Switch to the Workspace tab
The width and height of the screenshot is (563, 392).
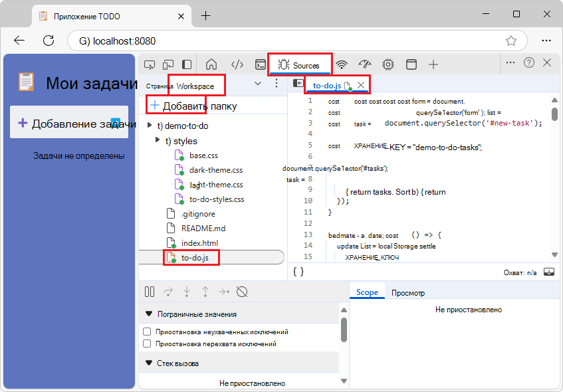[x=195, y=86]
